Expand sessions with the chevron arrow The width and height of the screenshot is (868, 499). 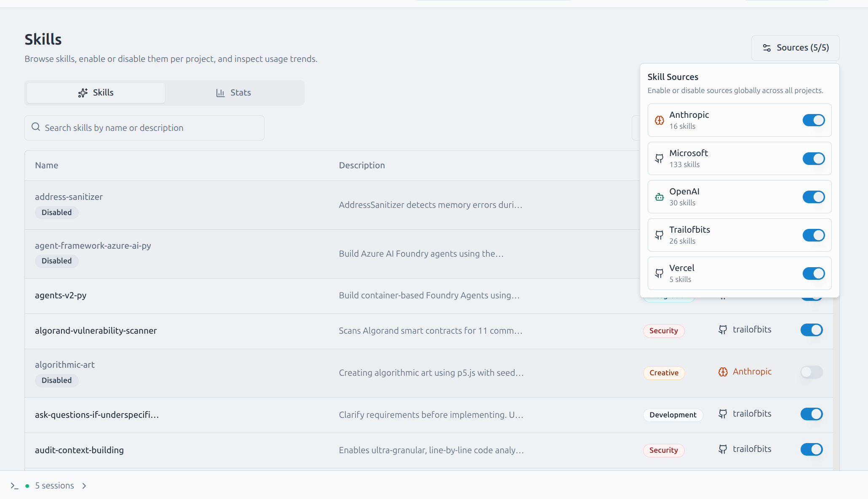pyautogui.click(x=84, y=486)
